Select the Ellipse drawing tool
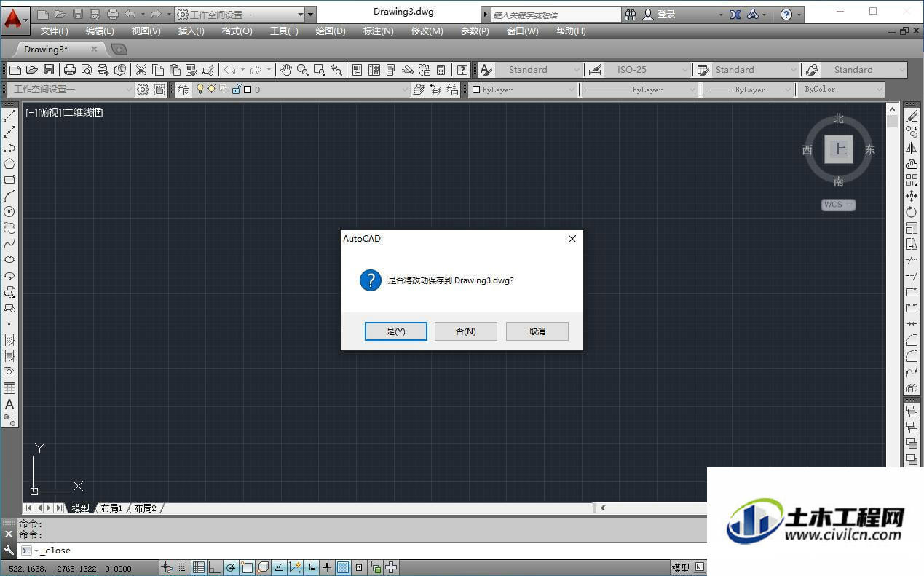The height and width of the screenshot is (576, 924). 9,260
